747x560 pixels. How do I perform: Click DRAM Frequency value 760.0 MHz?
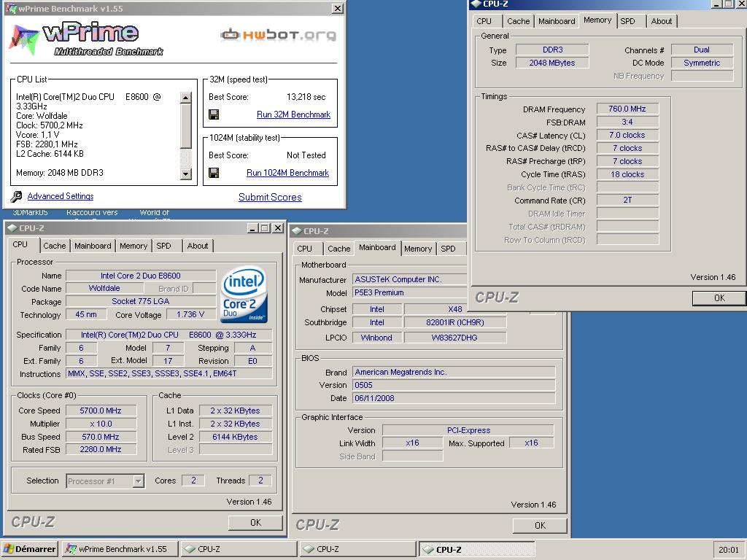pos(627,109)
